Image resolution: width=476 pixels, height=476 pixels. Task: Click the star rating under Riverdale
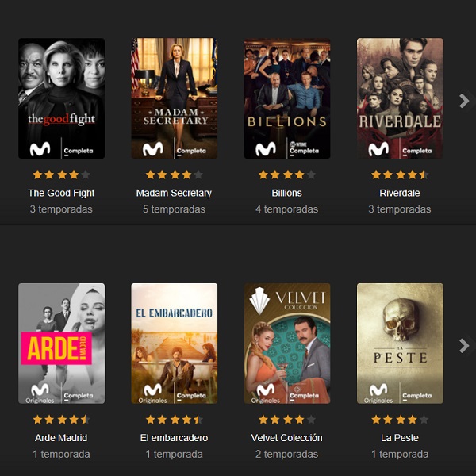pyautogui.click(x=400, y=175)
